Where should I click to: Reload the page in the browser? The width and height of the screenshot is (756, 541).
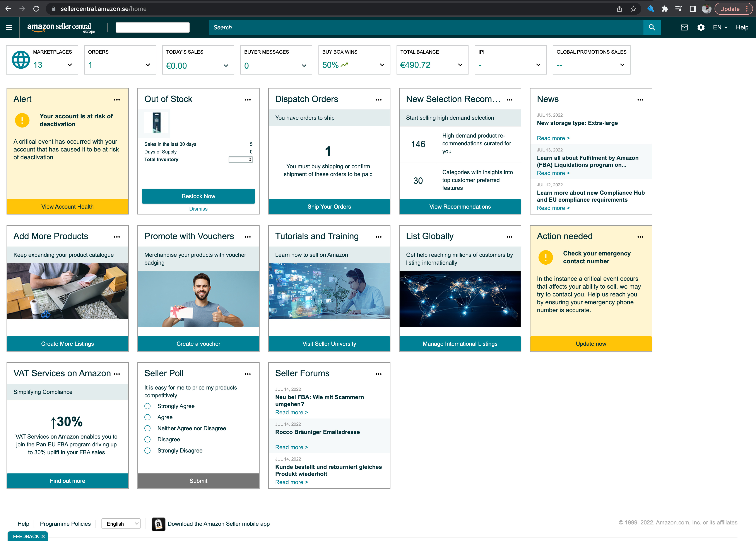tap(36, 9)
